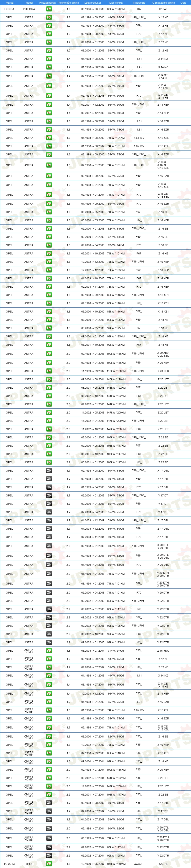Select production years 01.2003 -> 10.2005

(93, 278)
